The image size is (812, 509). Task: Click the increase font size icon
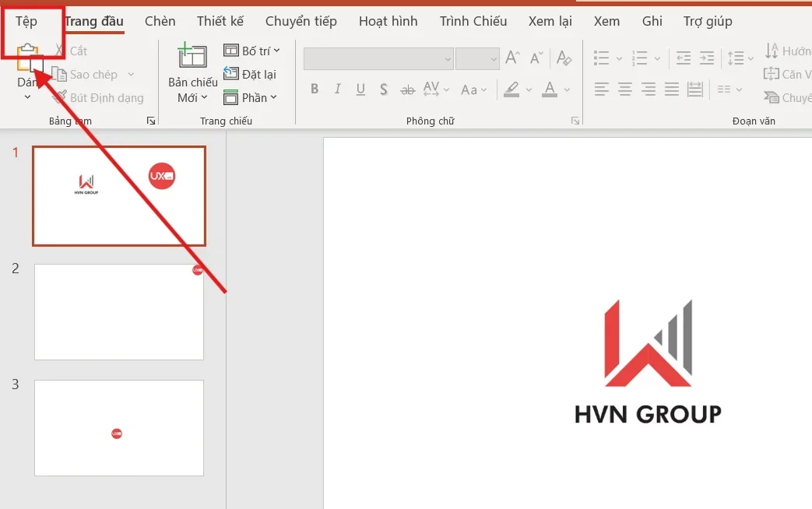pyautogui.click(x=512, y=58)
